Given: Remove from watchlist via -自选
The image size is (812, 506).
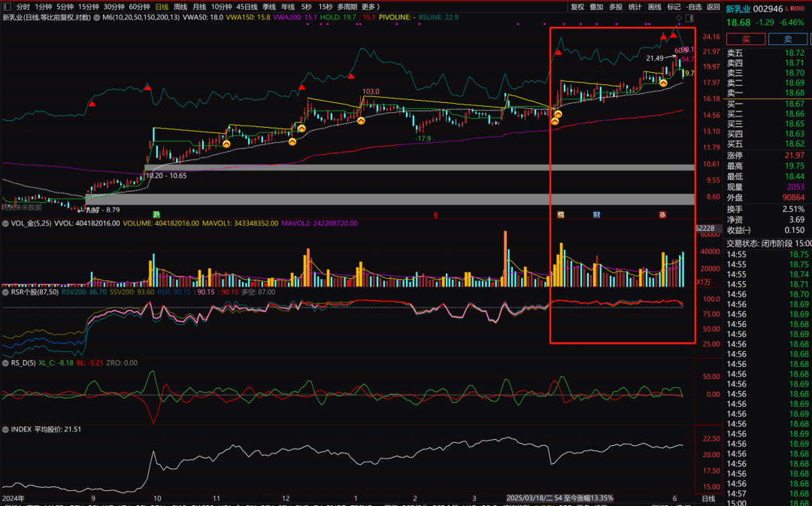Looking at the screenshot, I should pos(693,7).
